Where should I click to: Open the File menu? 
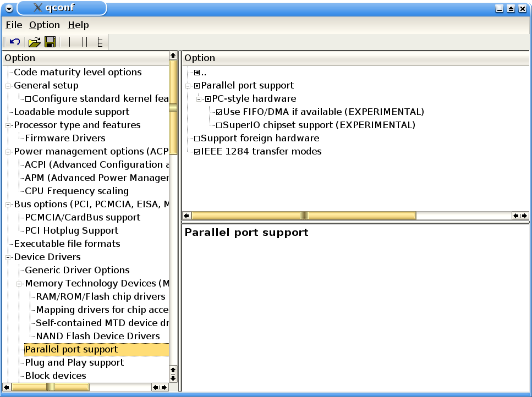click(x=14, y=25)
